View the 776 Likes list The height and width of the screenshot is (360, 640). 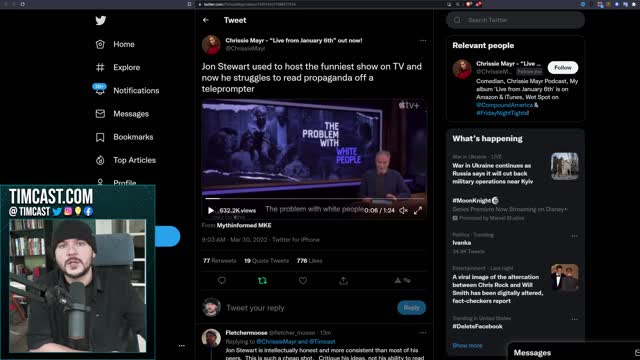click(x=309, y=261)
